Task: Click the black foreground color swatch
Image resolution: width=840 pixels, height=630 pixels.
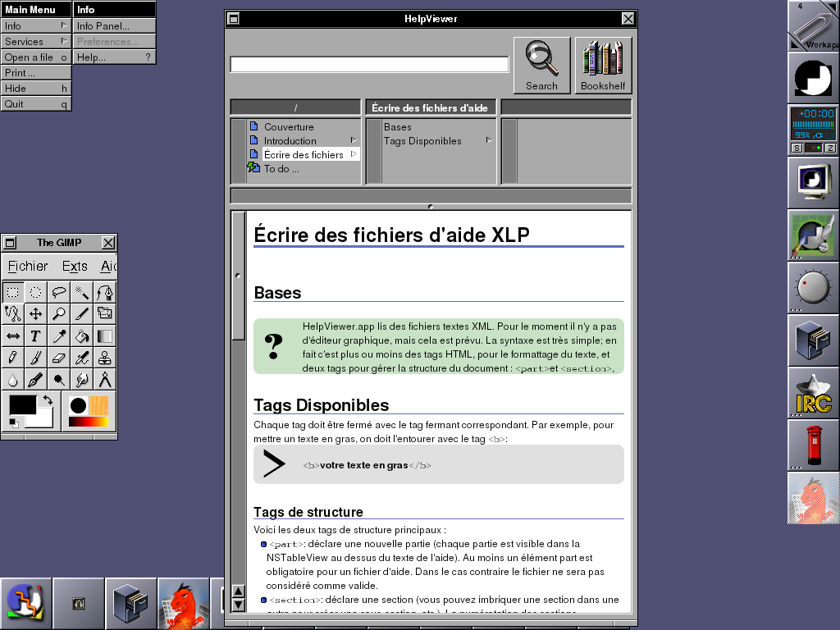Action: pyautogui.click(x=21, y=404)
